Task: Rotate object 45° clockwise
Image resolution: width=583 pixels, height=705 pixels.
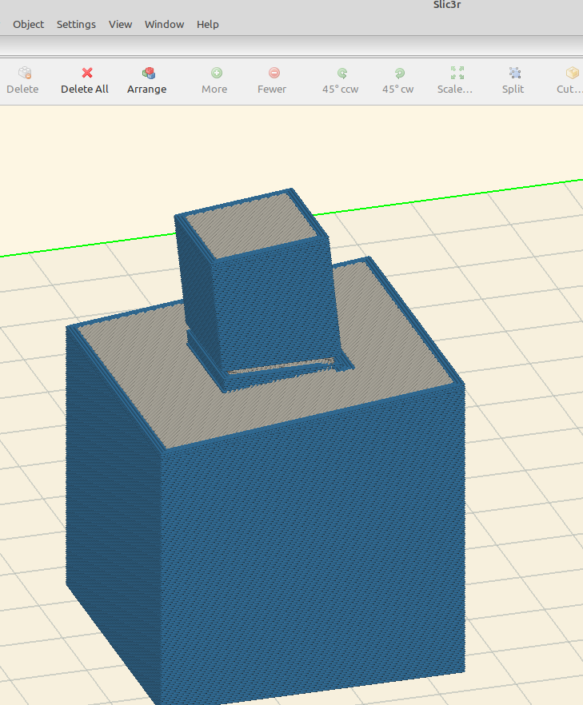Action: (x=399, y=73)
